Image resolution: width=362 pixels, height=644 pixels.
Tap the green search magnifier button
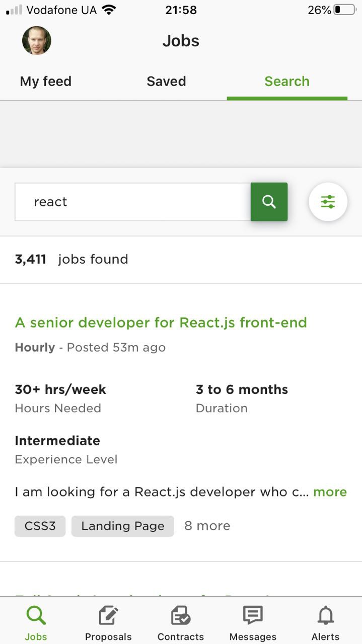[269, 202]
